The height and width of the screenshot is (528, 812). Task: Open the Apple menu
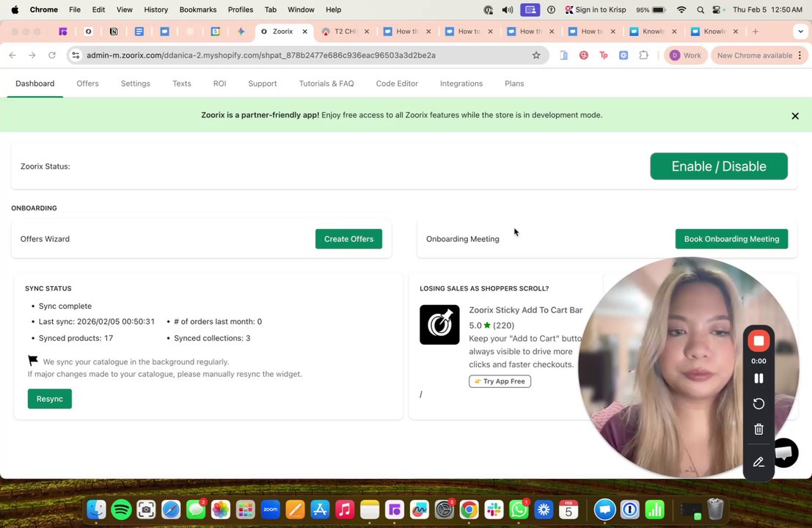click(x=15, y=10)
